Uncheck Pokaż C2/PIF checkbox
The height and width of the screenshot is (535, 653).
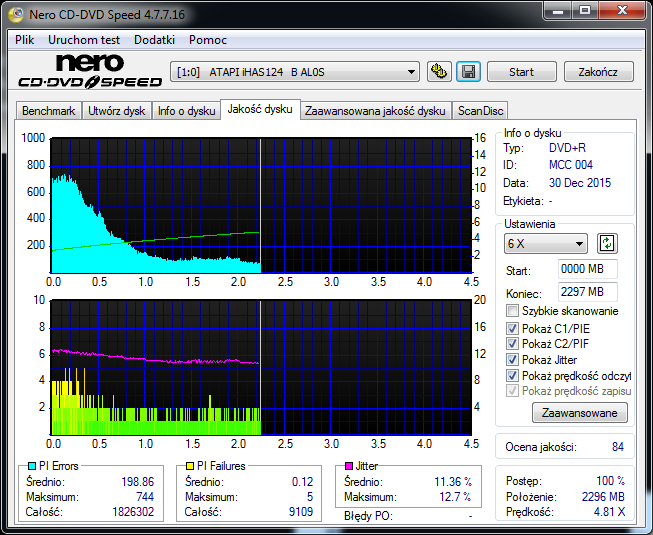[512, 343]
